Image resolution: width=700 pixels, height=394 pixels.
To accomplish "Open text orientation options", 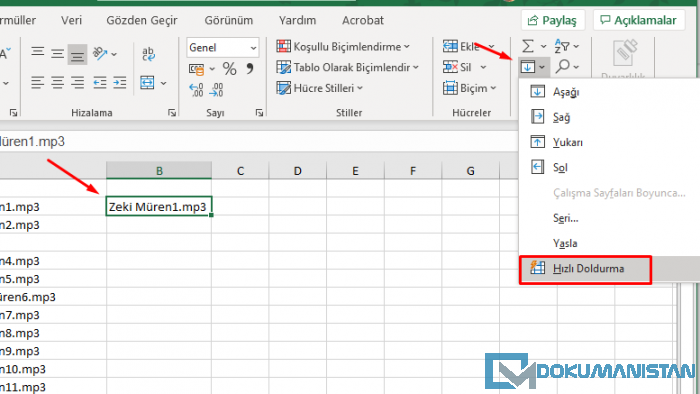I will 104,54.
